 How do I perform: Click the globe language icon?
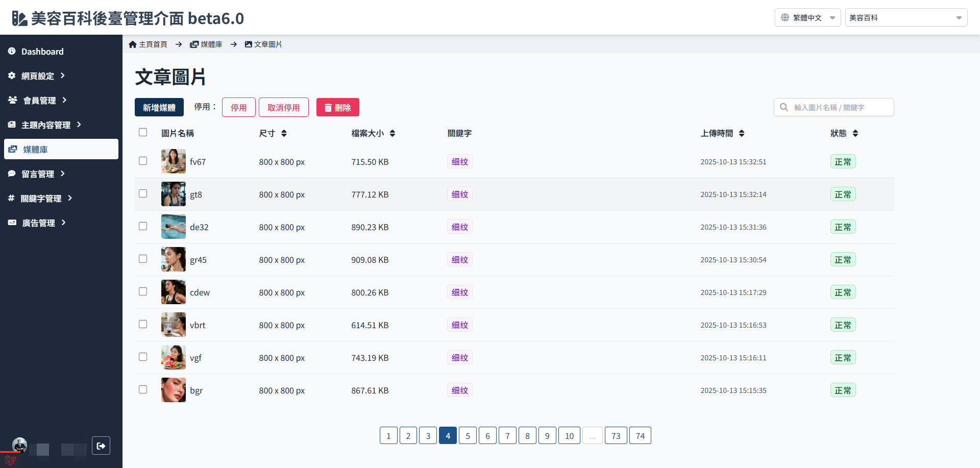(785, 17)
